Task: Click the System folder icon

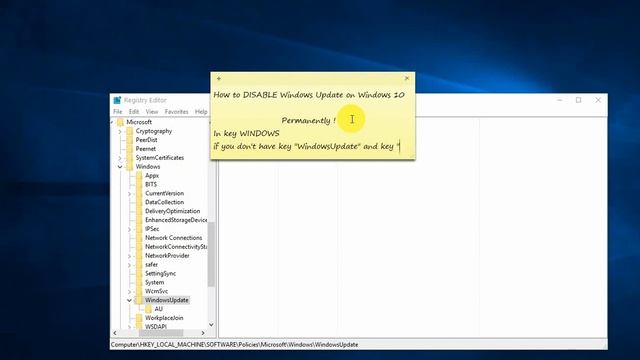Action: click(x=139, y=282)
